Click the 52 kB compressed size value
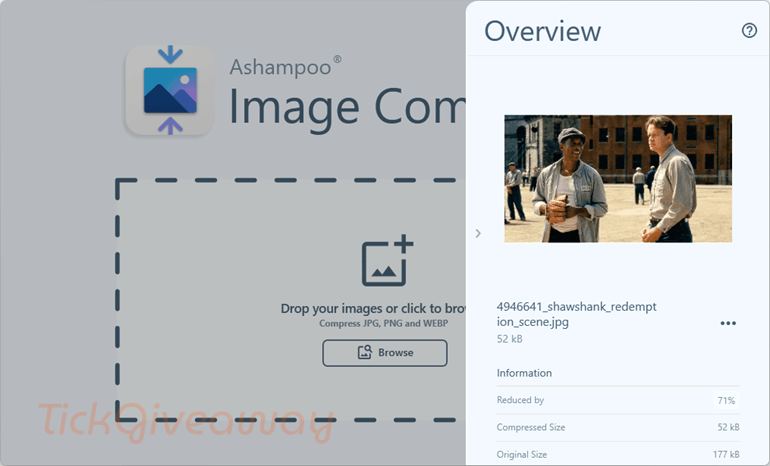Screen dimensions: 770x466 728,427
